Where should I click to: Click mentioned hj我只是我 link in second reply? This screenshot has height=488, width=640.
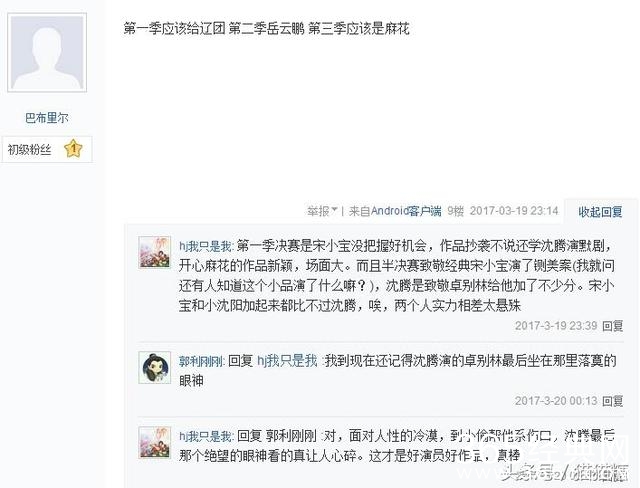287,361
